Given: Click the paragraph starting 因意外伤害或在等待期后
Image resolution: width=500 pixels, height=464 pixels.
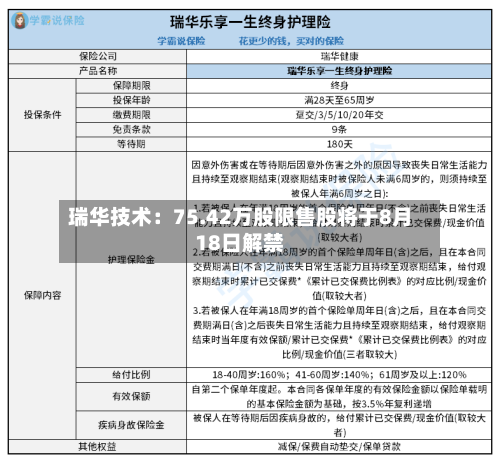Looking at the screenshot, I should [339, 179].
